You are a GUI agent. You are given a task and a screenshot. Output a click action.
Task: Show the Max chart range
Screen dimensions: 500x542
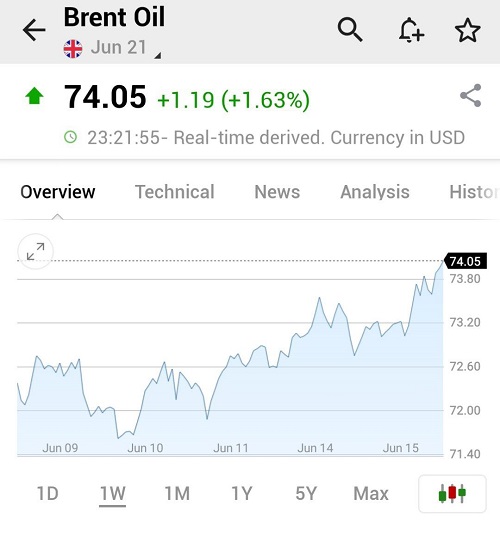[371, 493]
